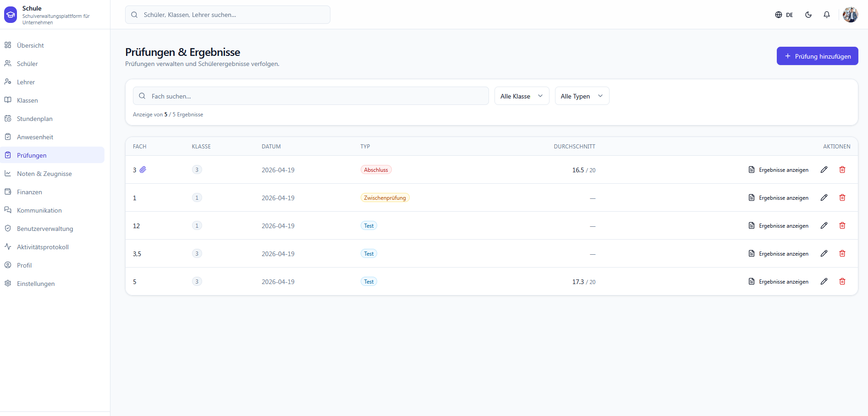Open Klassen in sidebar
The width and height of the screenshot is (868, 416).
tap(52, 100)
